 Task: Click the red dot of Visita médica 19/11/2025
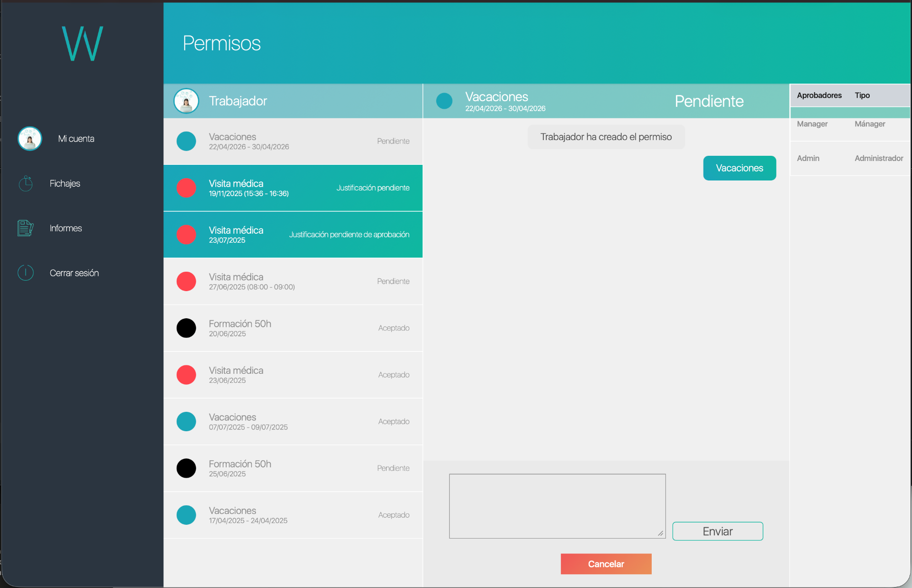pos(186,188)
